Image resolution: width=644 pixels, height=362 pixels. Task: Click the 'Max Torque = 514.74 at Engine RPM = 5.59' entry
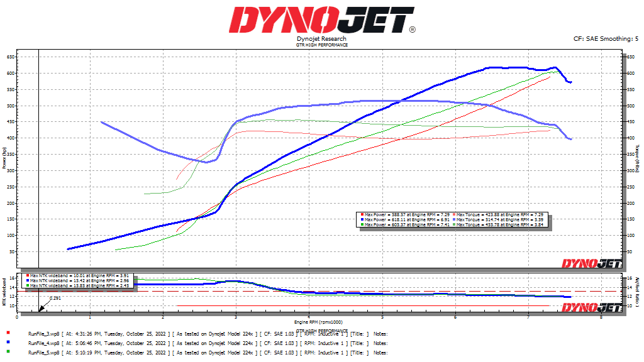pos(500,219)
